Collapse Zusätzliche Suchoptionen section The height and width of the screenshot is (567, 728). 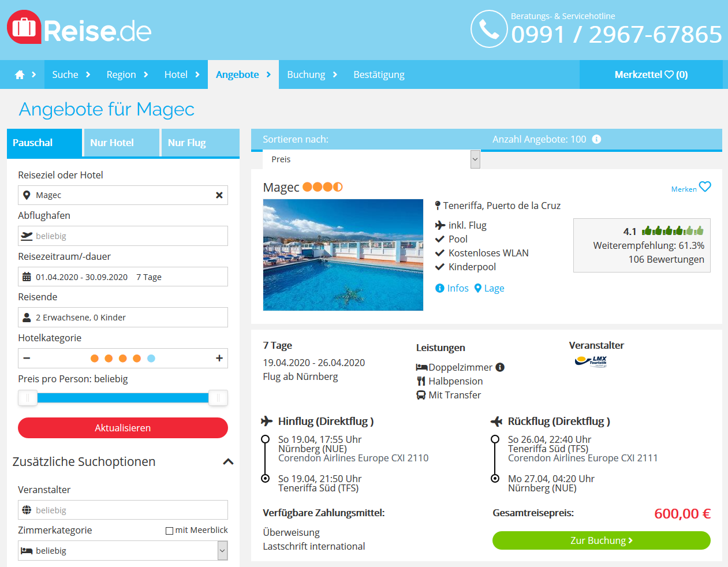pyautogui.click(x=228, y=461)
